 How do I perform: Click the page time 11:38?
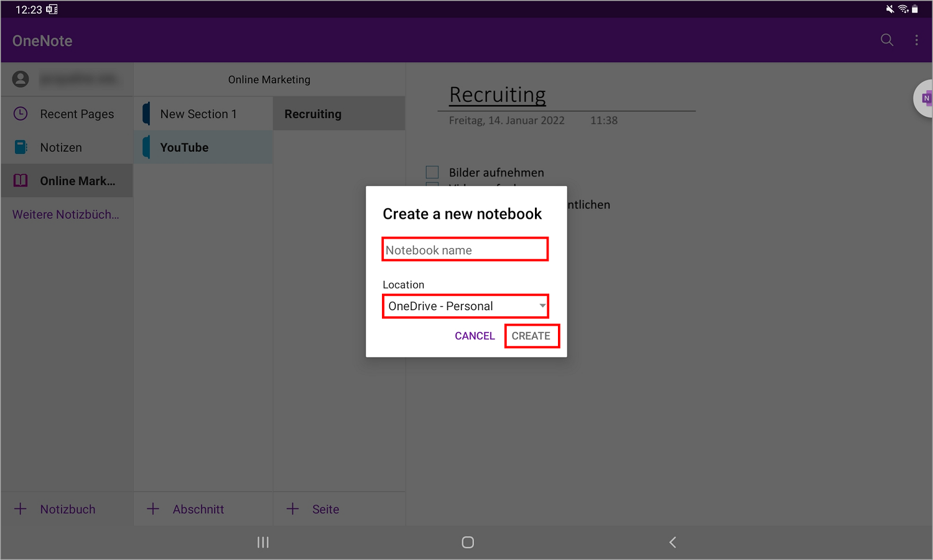point(604,121)
